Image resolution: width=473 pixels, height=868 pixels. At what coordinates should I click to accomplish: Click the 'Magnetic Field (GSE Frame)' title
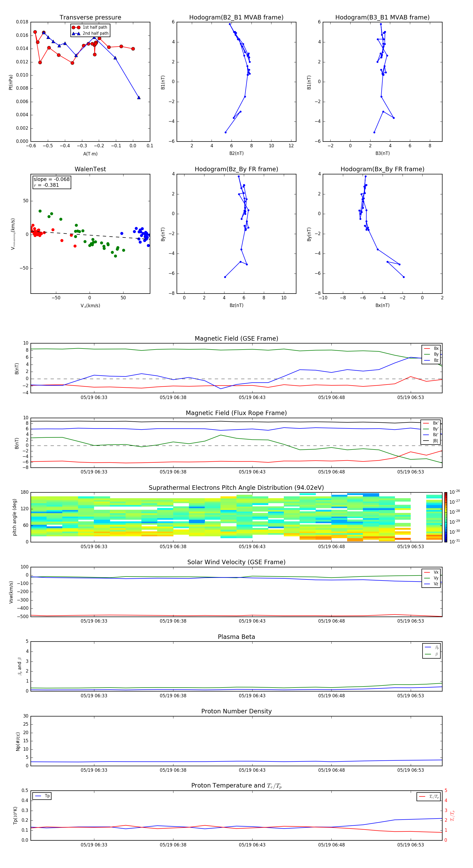[236, 339]
